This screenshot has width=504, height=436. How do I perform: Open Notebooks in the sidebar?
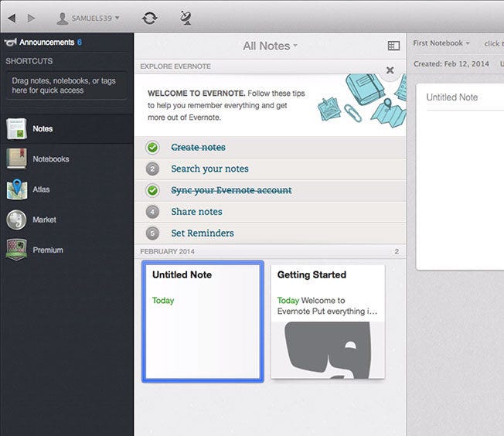[66, 158]
